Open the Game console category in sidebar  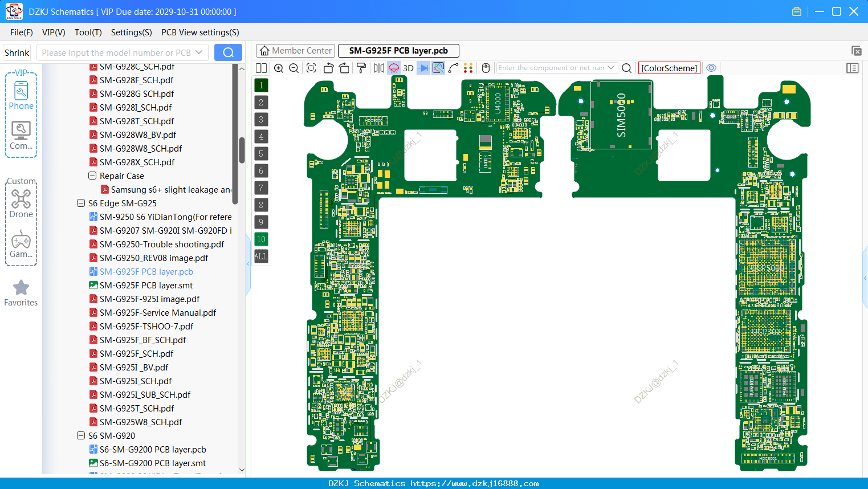click(x=21, y=244)
